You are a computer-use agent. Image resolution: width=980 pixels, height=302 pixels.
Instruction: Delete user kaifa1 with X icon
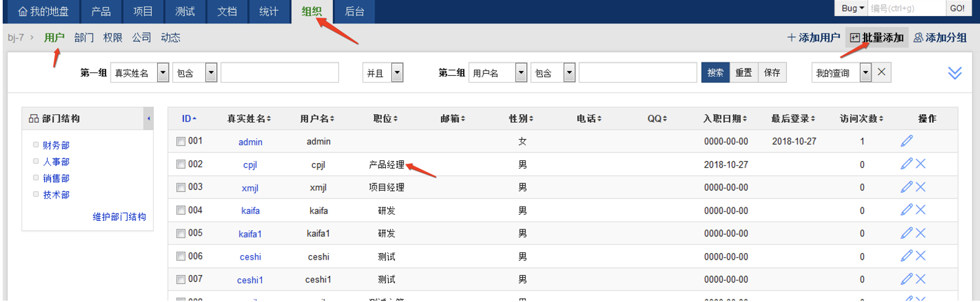click(x=920, y=233)
